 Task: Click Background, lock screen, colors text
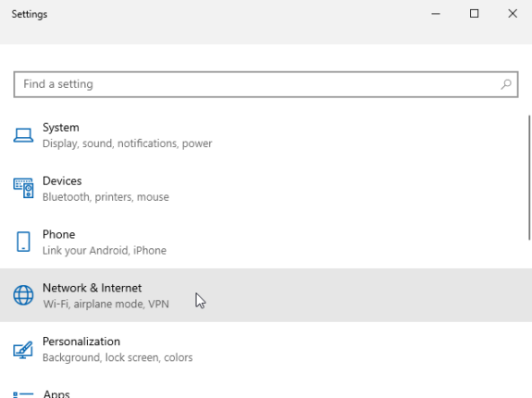coord(118,357)
